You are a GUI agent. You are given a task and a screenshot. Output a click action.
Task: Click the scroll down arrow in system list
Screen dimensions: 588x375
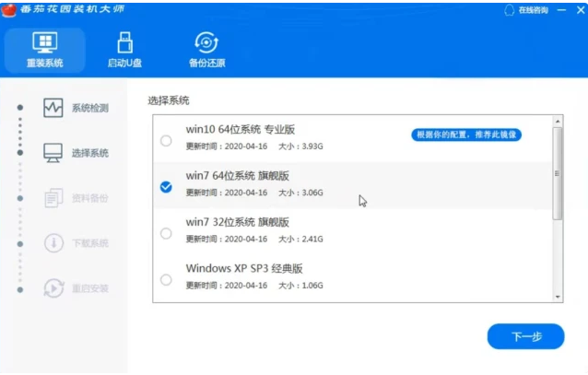point(557,295)
